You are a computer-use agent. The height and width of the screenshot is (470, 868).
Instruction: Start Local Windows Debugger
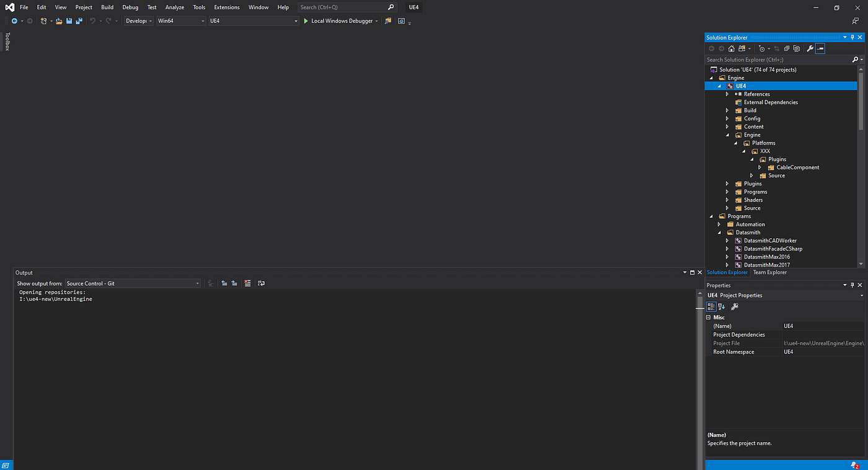338,21
